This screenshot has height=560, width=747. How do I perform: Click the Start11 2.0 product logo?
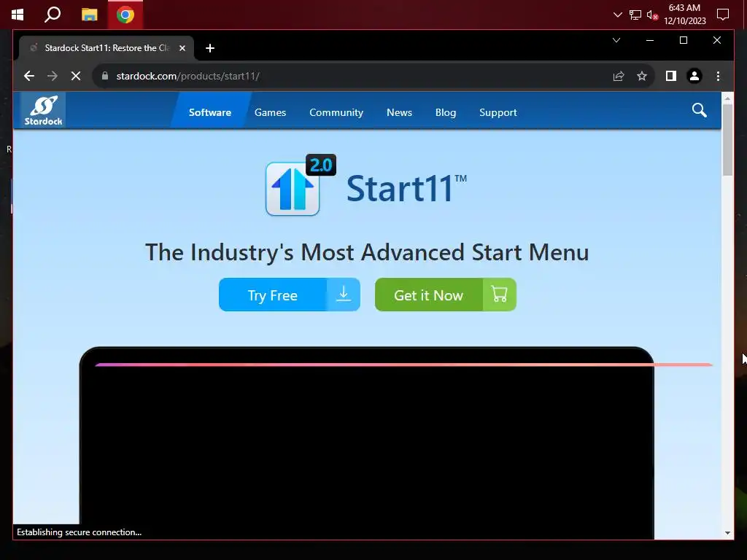[300, 184]
